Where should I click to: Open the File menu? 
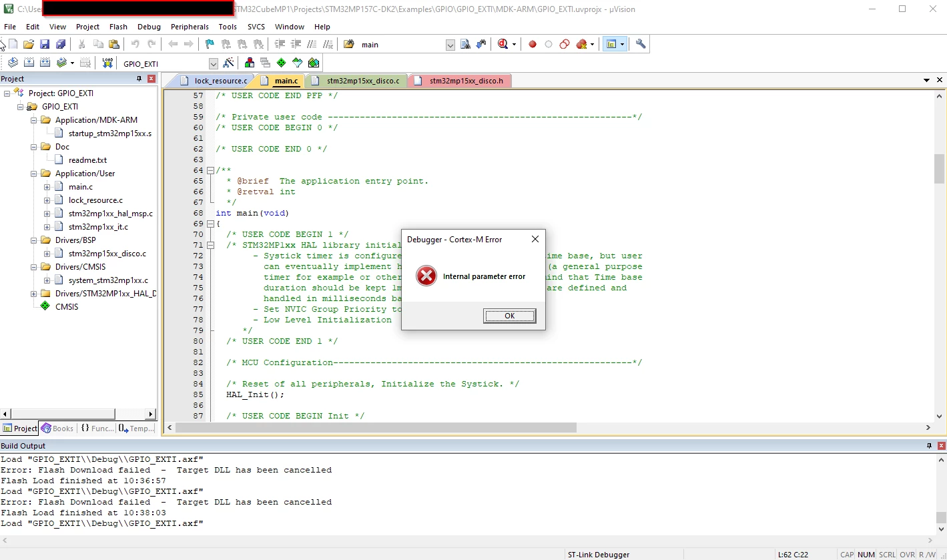[10, 27]
